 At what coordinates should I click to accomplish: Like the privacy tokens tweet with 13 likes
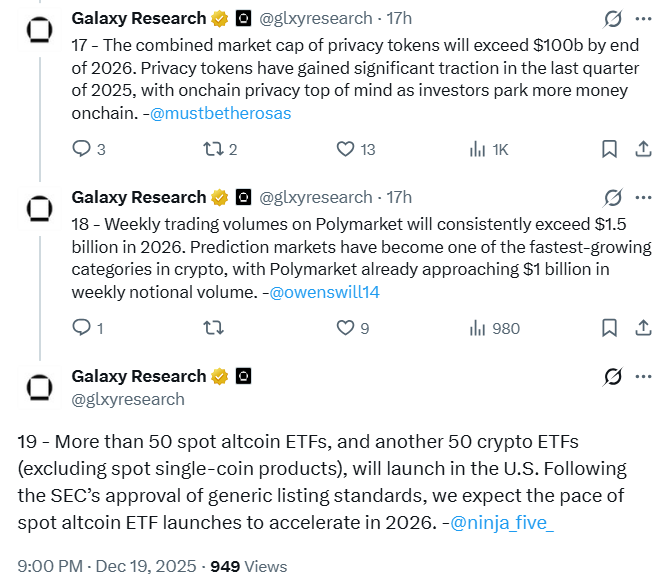345,149
